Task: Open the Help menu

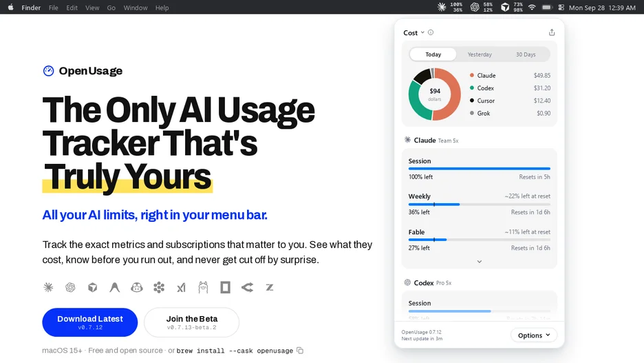Action: point(162,8)
